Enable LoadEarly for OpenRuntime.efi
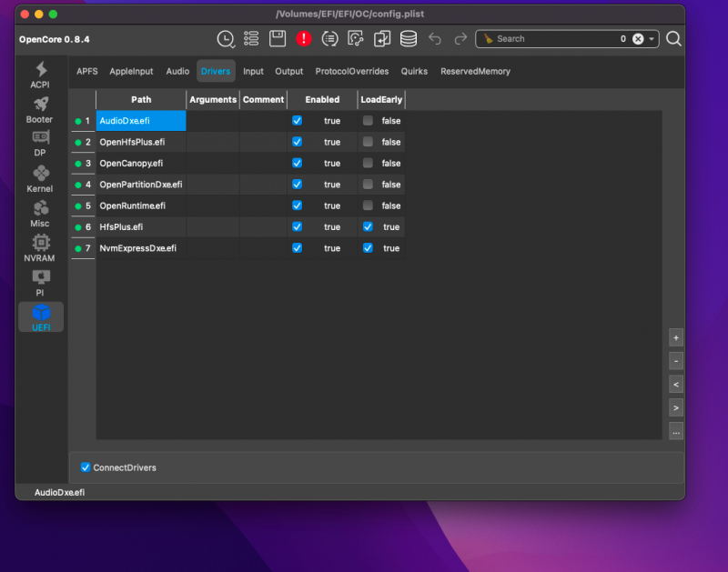 [368, 206]
